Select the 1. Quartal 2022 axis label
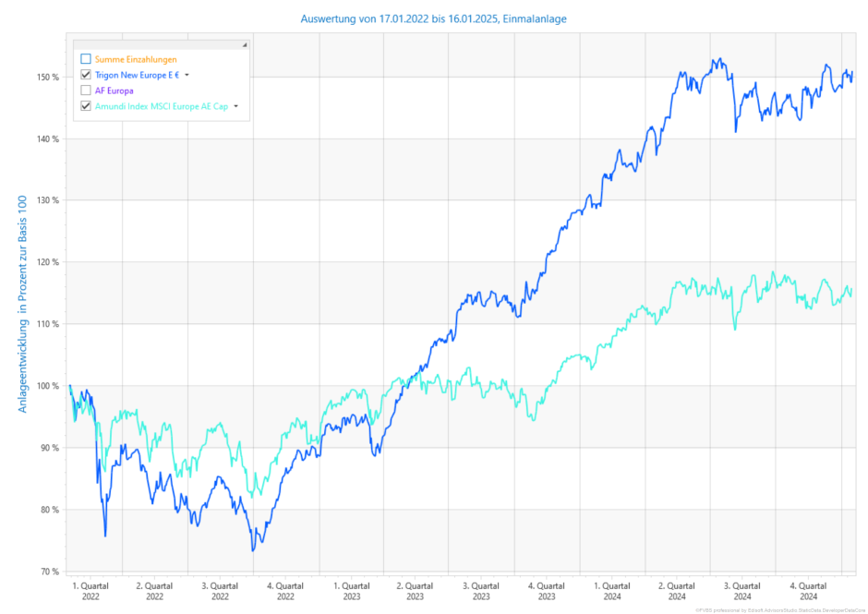 point(90,591)
